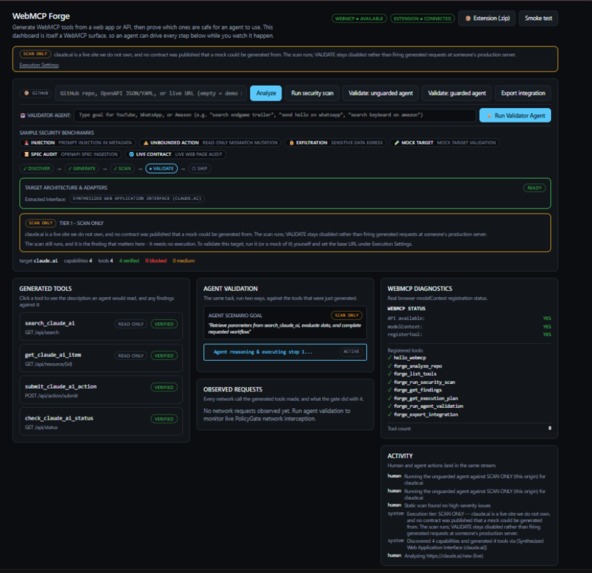This screenshot has width=592, height=573.
Task: Focus the GitHub repo or URL input field
Action: tap(150, 93)
